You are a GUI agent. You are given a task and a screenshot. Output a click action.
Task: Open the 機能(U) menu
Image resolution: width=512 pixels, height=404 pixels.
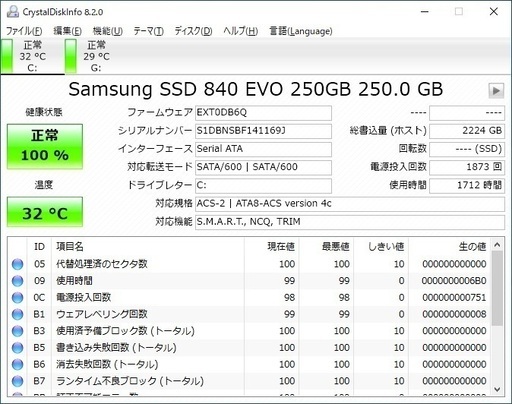coord(108,31)
